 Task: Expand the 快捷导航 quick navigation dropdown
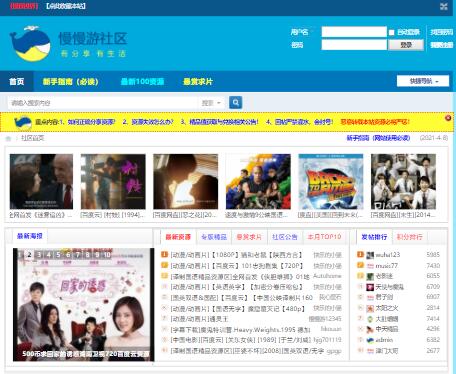point(423,81)
